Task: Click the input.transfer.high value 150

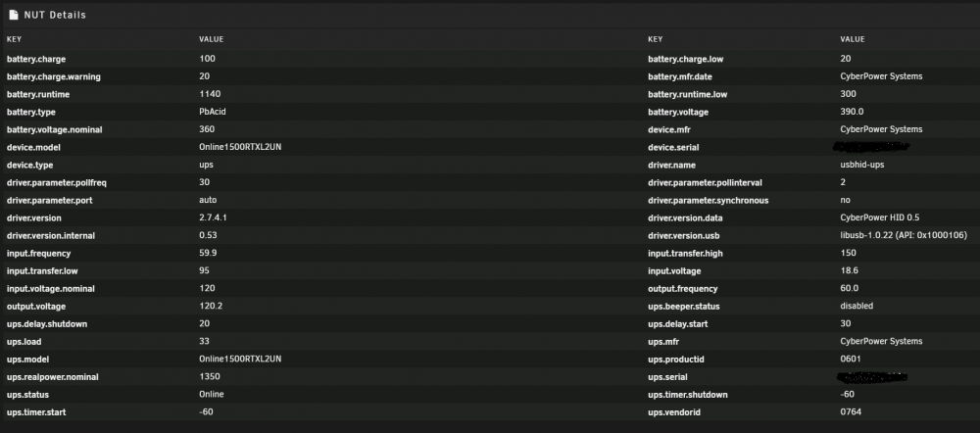Action: tap(848, 253)
